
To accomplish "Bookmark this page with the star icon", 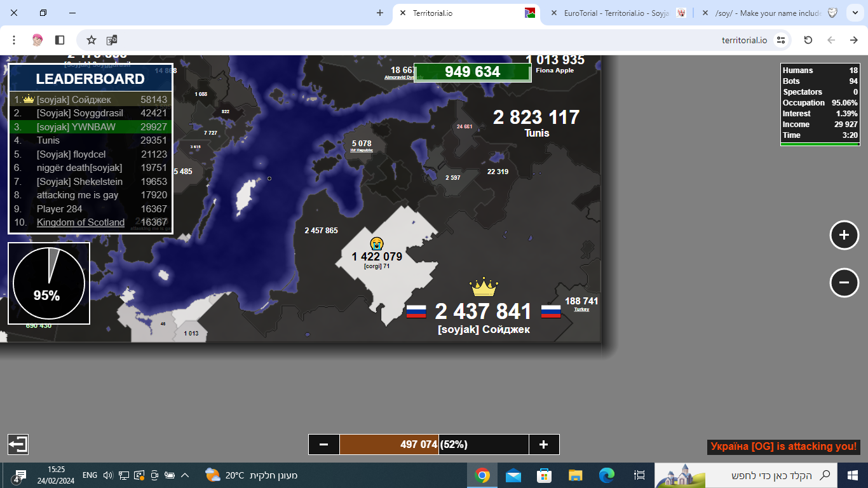I will pos(92,40).
